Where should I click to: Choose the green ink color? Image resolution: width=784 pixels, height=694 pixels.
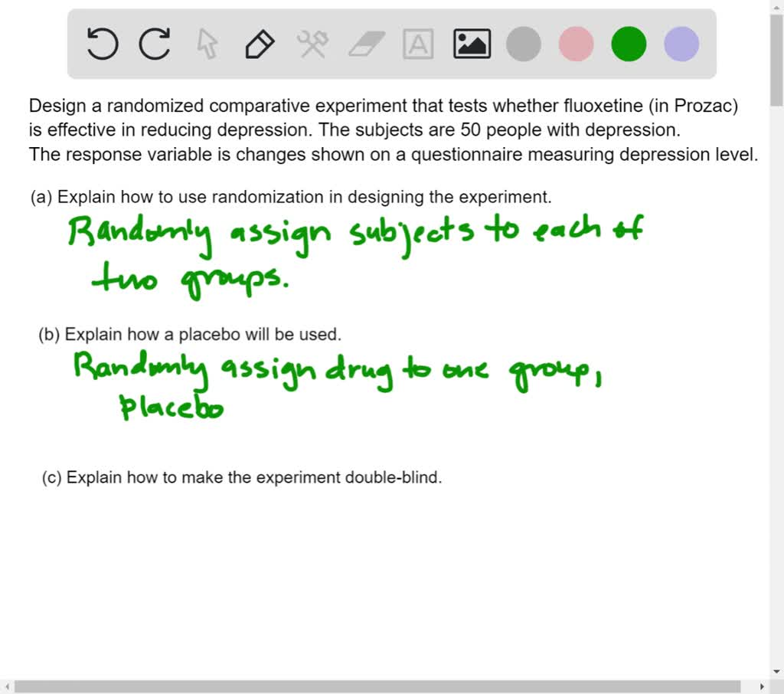tap(628, 44)
